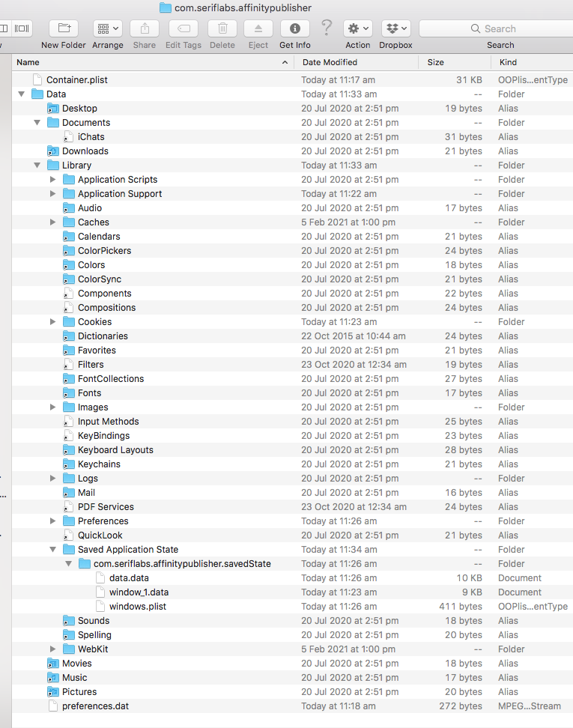
Task: Select the windows.plist file icon
Action: point(100,607)
